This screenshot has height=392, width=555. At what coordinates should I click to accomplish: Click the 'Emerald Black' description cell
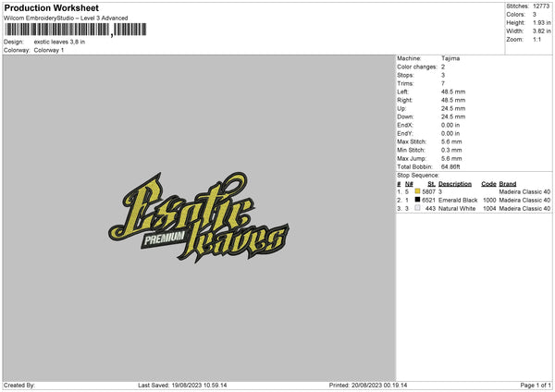click(458, 201)
